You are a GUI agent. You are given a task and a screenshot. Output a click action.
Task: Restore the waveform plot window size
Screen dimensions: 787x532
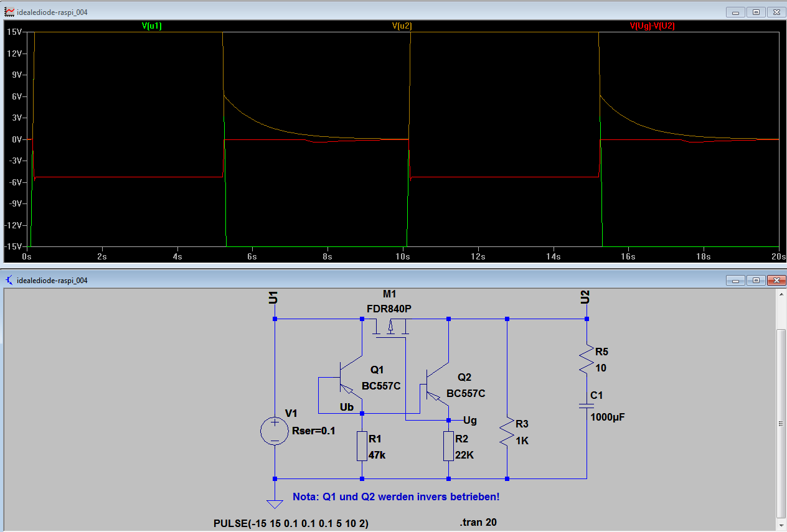click(x=756, y=12)
